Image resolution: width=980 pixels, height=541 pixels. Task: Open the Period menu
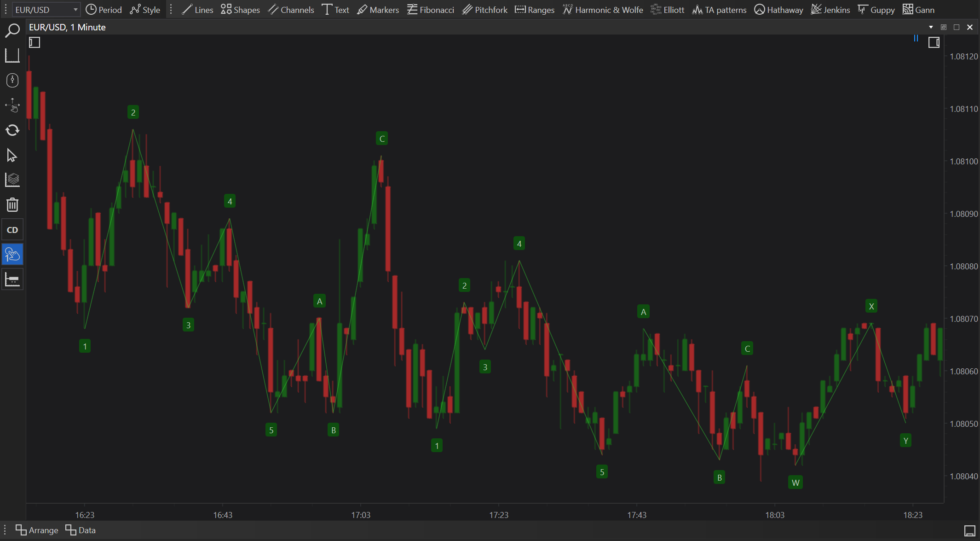pos(104,10)
